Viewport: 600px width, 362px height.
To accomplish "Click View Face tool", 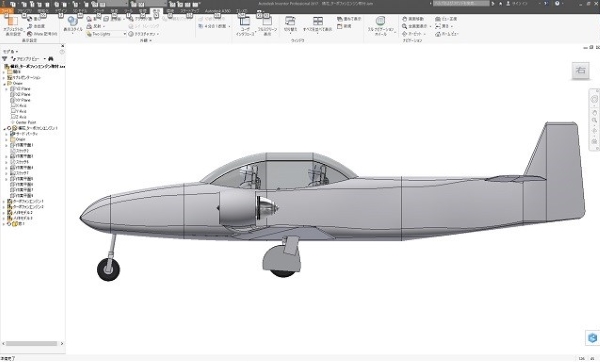I will (446, 19).
